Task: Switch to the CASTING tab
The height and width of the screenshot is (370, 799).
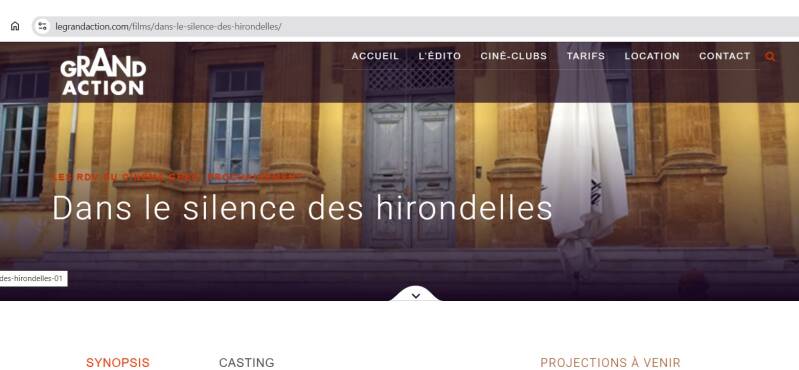Action: [247, 363]
